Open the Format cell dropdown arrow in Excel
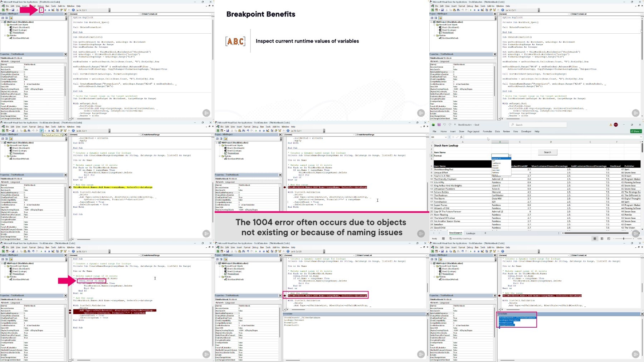 tap(510, 156)
